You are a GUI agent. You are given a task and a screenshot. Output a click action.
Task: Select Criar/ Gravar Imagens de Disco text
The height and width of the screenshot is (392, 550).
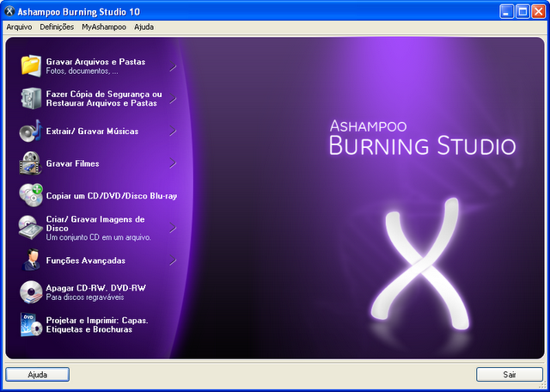95,224
